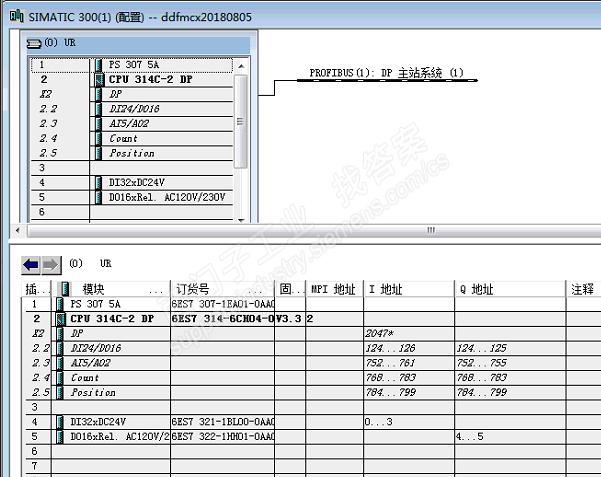Click order number 6ES7 314-6CH04
Image resolution: width=601 pixels, height=477 pixels.
[223, 319]
